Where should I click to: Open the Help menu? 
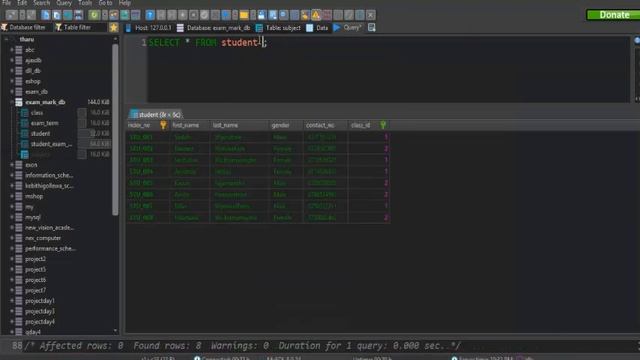click(124, 3)
